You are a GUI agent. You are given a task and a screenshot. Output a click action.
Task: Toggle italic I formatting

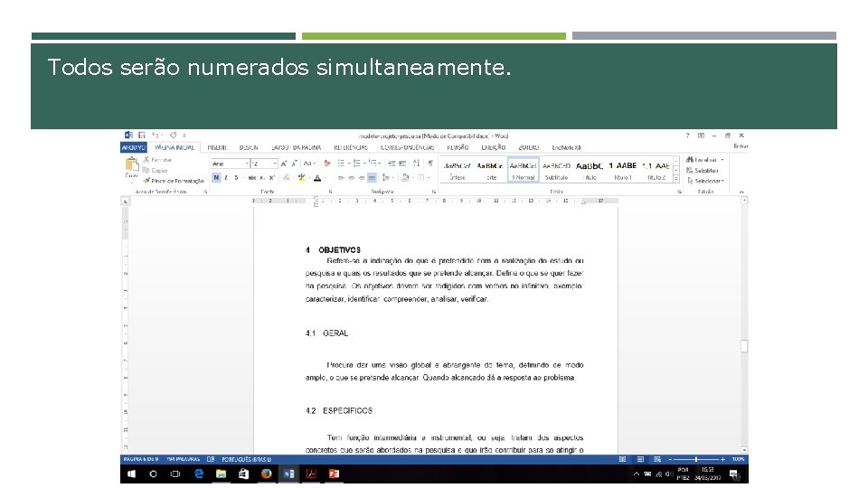coord(226,178)
